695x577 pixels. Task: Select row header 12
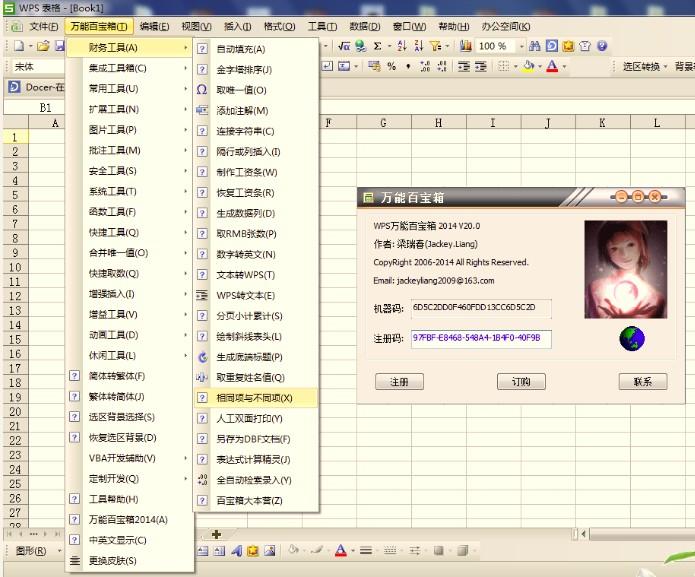pos(16,296)
